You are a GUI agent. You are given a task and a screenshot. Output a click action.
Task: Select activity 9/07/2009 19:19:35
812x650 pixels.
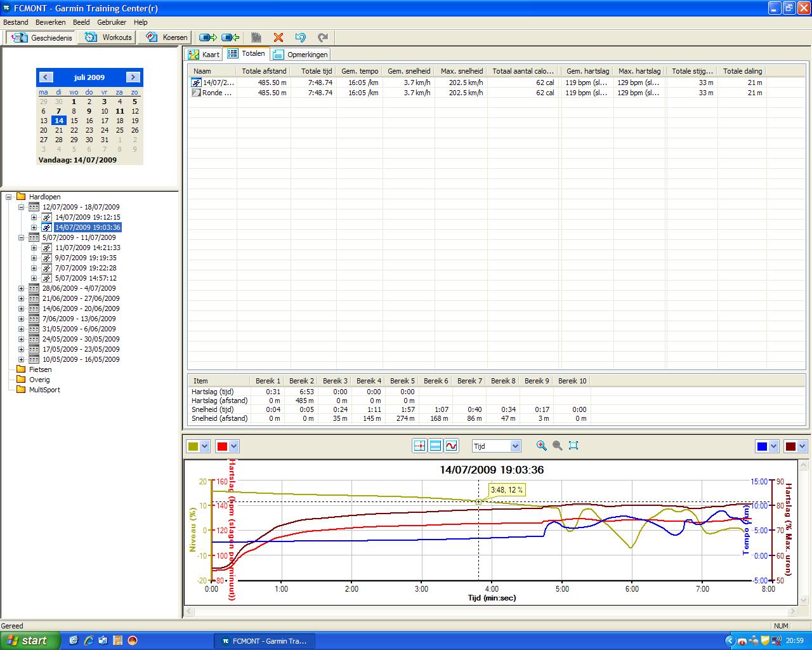86,258
